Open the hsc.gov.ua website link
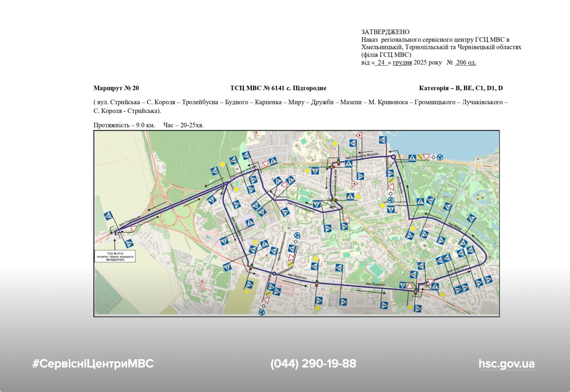The image size is (570, 392). (x=506, y=364)
